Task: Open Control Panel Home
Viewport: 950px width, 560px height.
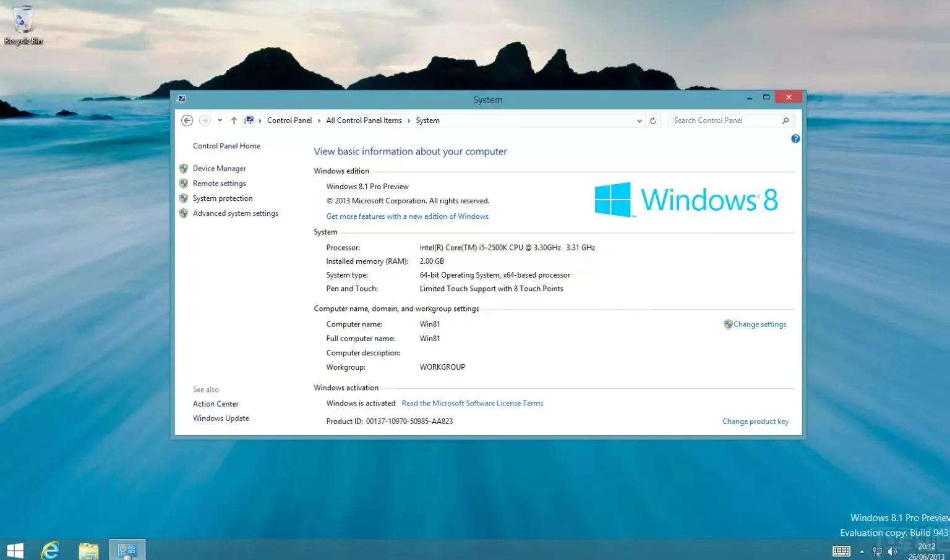Action: pyautogui.click(x=226, y=146)
